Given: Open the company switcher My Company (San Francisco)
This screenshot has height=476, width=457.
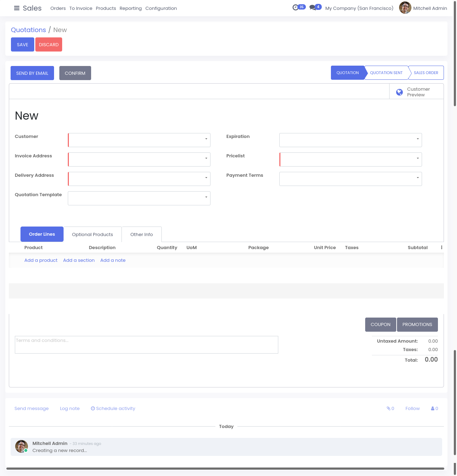Looking at the screenshot, I should point(359,8).
